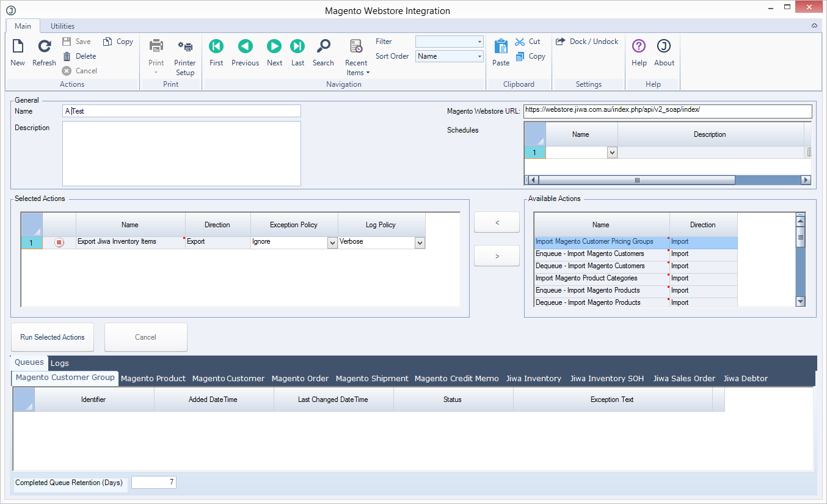827x504 pixels.
Task: Click the Magento Webstore URL field
Action: pos(667,111)
